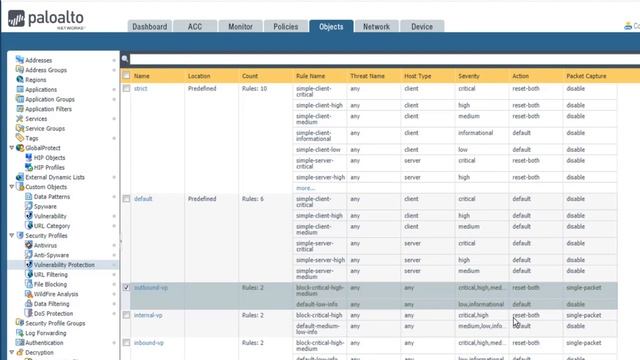The height and width of the screenshot is (360, 640).
Task: Select Vulnerability Protection in sidebar
Action: (64, 264)
